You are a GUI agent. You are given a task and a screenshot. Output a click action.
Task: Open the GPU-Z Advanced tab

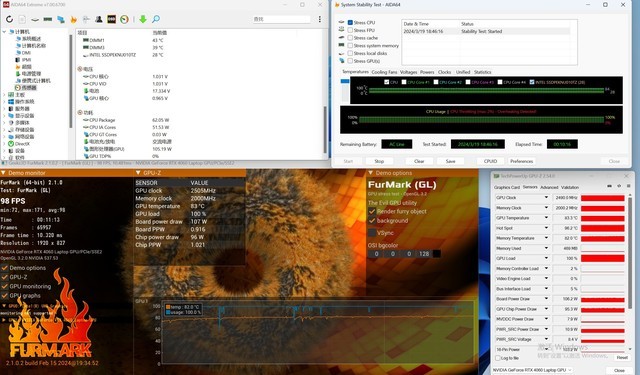click(549, 187)
